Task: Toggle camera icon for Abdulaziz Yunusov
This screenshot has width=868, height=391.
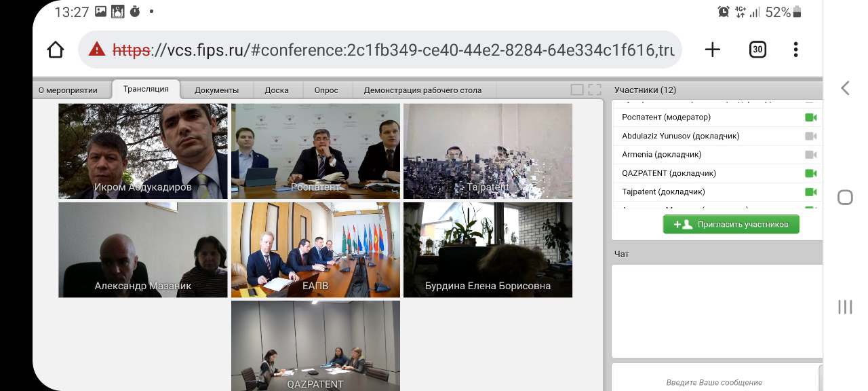Action: [810, 136]
